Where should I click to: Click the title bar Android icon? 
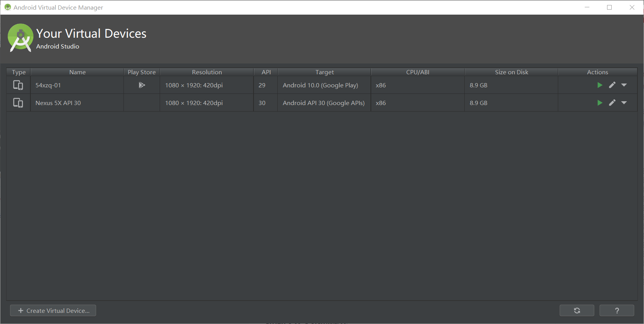click(x=8, y=7)
